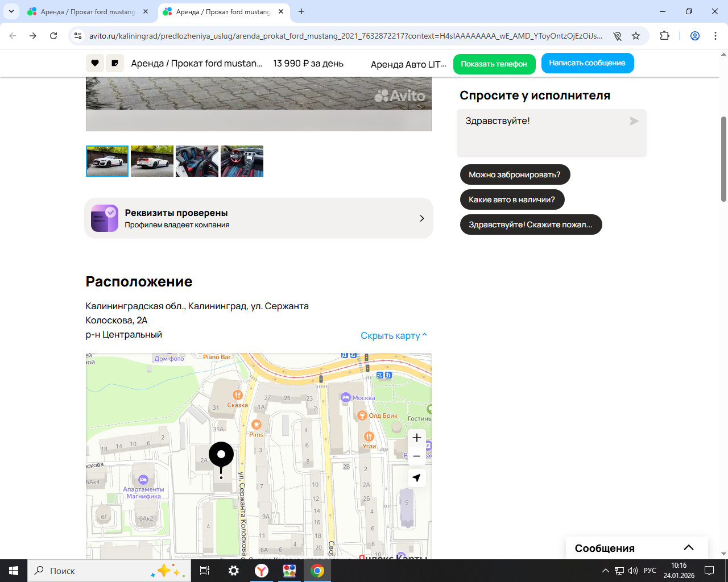Open Yandex Browser from the taskbar

click(x=262, y=571)
